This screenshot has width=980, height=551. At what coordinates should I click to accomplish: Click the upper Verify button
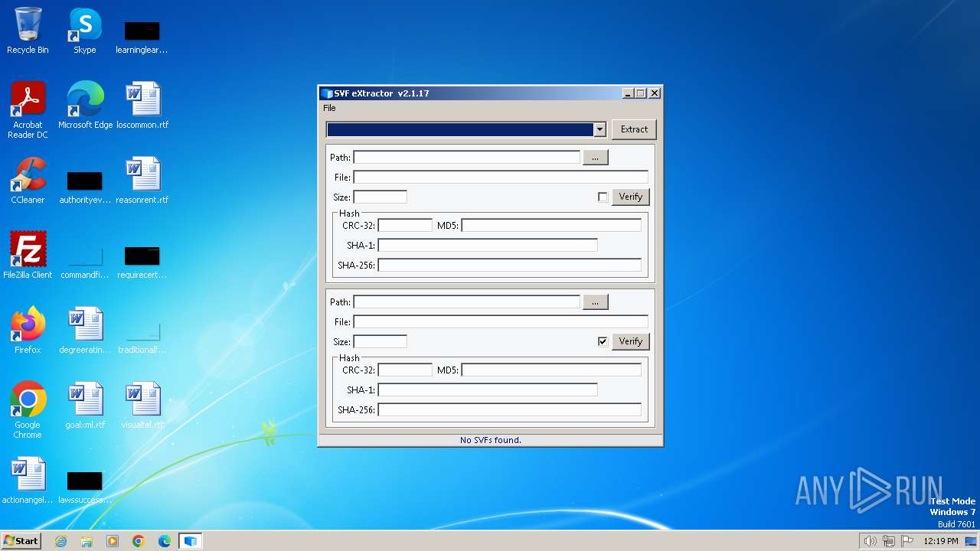[631, 197]
